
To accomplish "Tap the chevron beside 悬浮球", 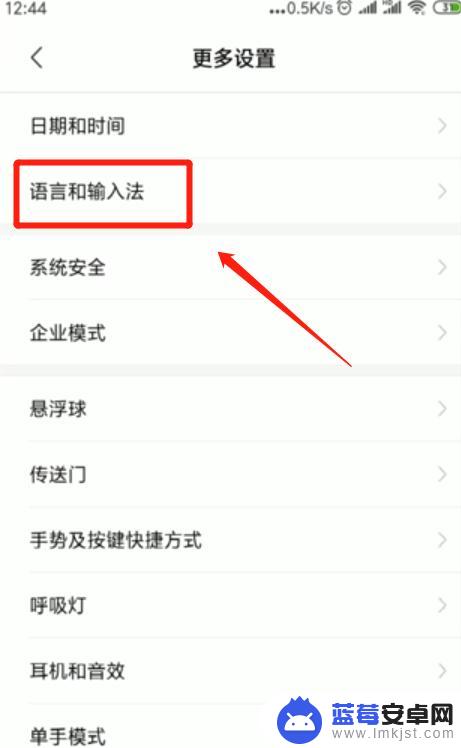I will coord(442,408).
